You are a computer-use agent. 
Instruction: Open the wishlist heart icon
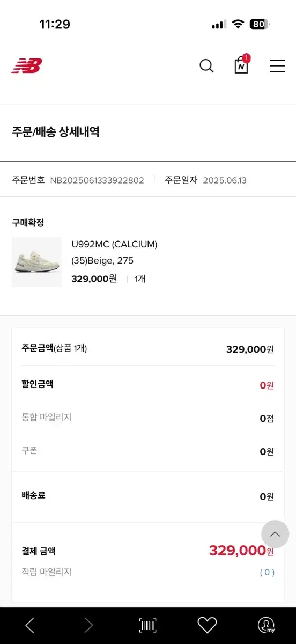pyautogui.click(x=207, y=625)
